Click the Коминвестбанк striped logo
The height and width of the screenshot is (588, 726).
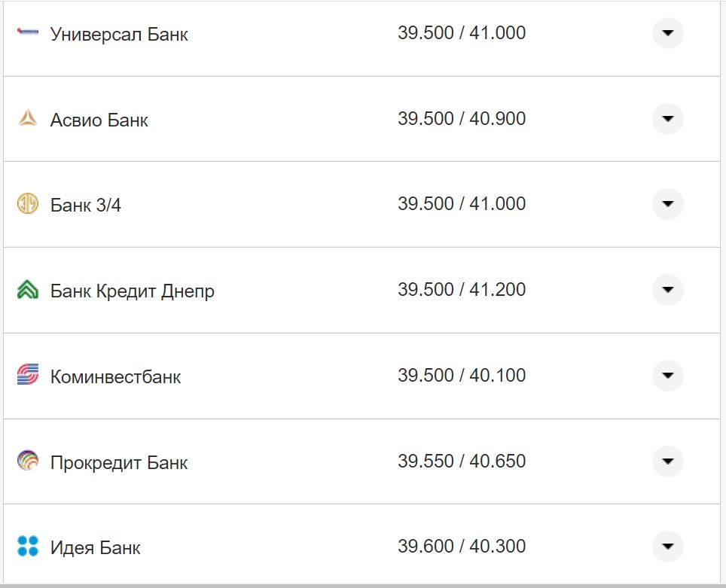point(28,375)
